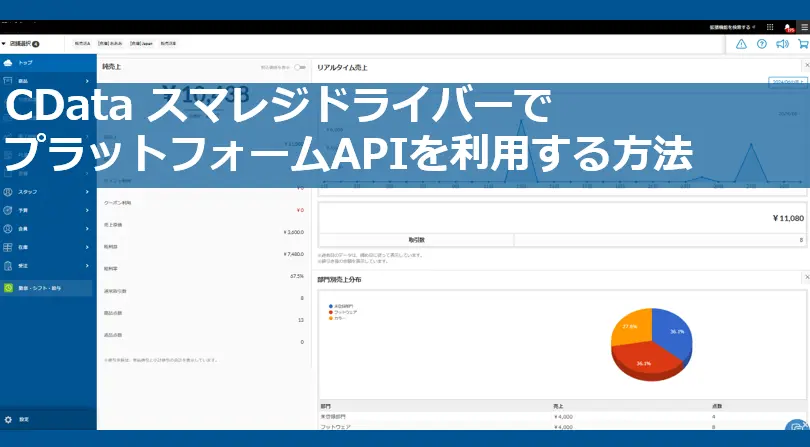This screenshot has width=810, height=447.
Task: Close the リアルタイム売上 panel
Action: coord(807,66)
